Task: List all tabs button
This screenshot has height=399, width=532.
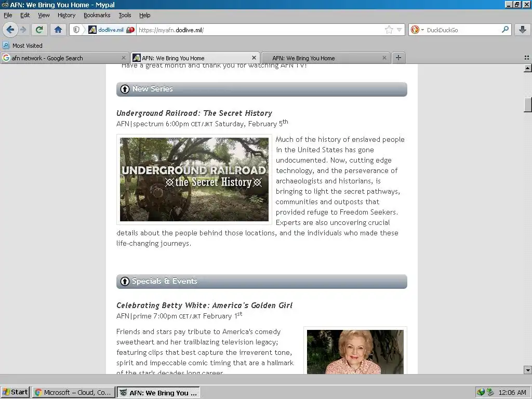Action: pyautogui.click(x=527, y=58)
